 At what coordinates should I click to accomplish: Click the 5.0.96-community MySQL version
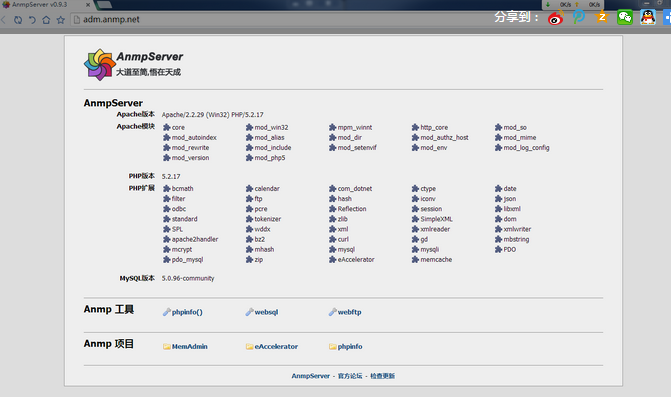coord(188,278)
